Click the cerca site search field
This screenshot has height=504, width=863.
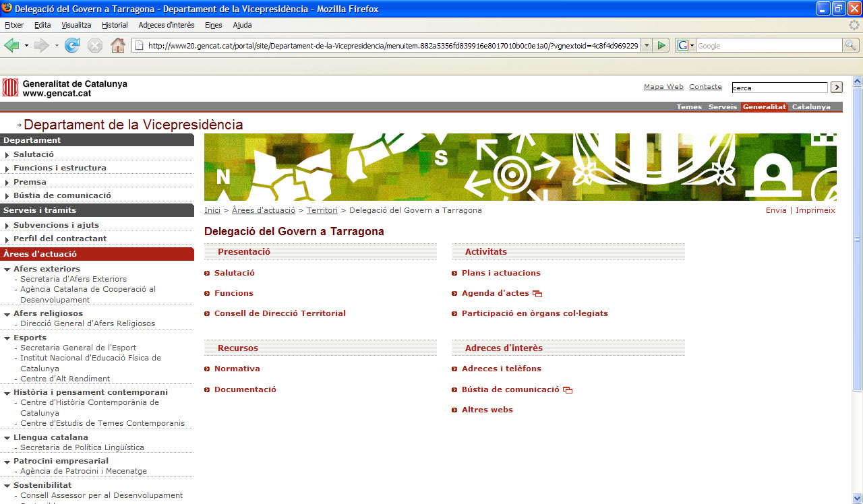pyautogui.click(x=779, y=88)
